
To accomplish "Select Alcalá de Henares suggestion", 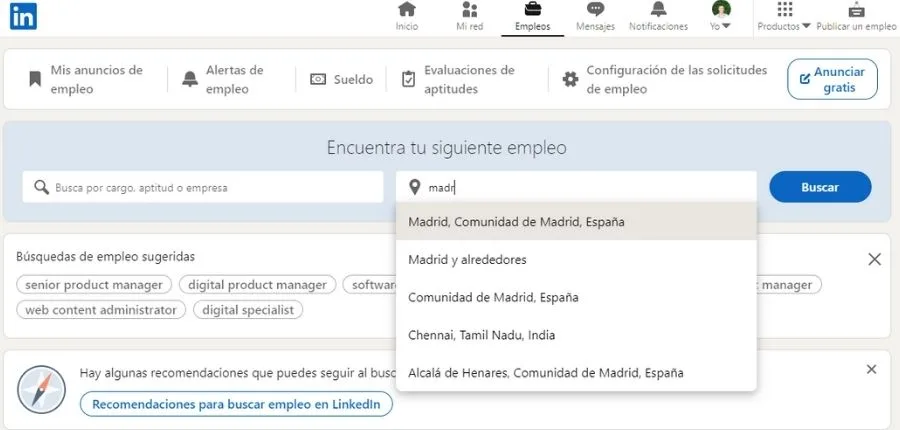I will (x=545, y=373).
